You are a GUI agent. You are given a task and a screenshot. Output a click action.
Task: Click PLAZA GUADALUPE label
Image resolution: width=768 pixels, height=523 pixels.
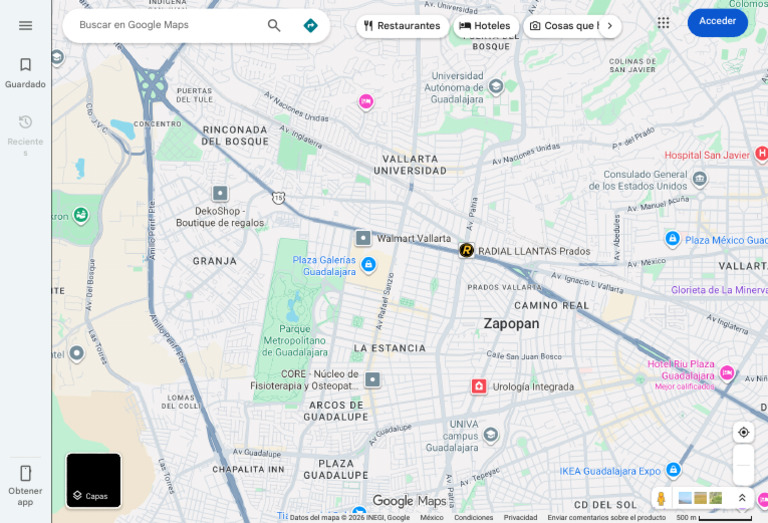point(336,469)
